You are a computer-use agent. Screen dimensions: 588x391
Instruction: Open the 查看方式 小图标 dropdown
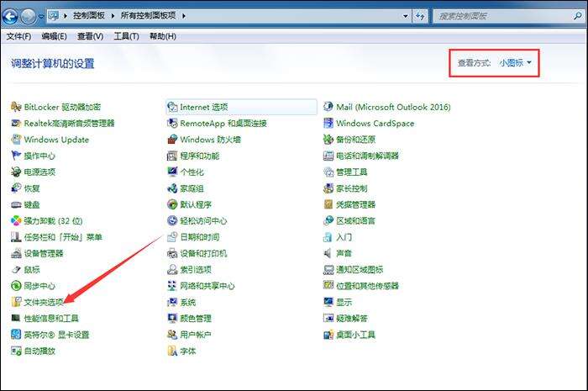tap(515, 63)
